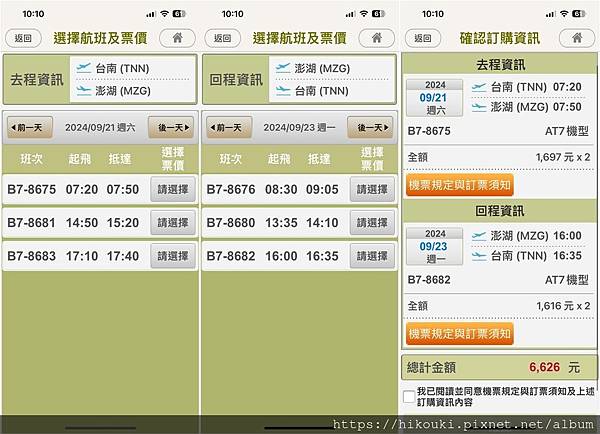This screenshot has height=434, width=600.
Task: Tap the return fare 1,616 元 x 2
Action: pos(563,306)
